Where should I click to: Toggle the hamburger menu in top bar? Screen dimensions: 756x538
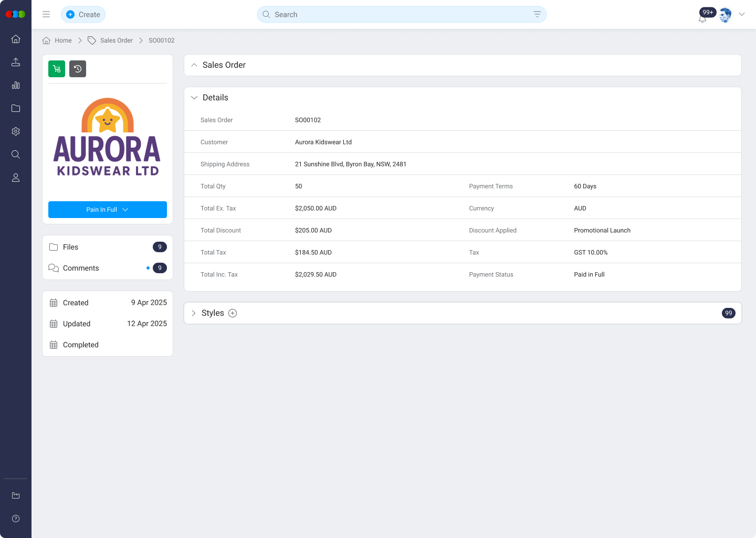pos(46,15)
